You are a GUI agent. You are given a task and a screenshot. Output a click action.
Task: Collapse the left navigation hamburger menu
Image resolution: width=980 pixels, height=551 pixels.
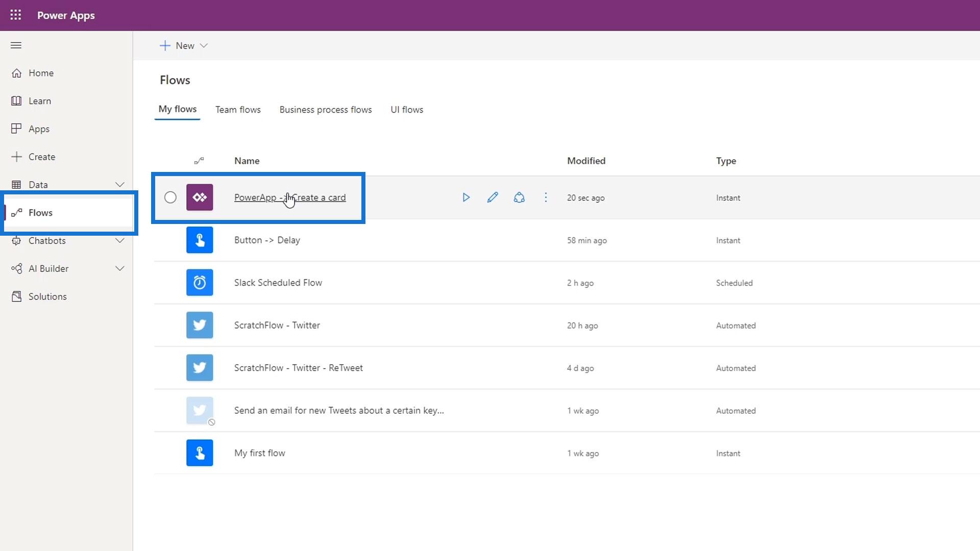(x=16, y=45)
